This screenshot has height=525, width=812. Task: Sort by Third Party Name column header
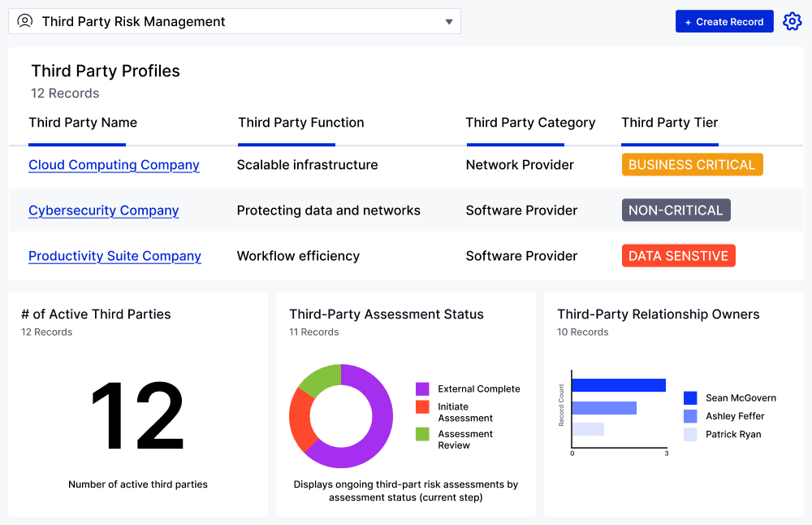[83, 123]
